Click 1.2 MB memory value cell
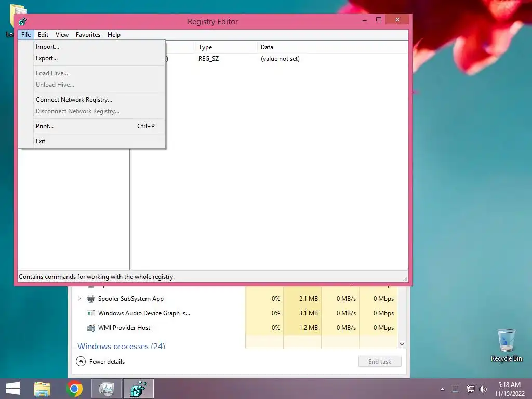Viewport: 532px width, 399px height. click(309, 328)
